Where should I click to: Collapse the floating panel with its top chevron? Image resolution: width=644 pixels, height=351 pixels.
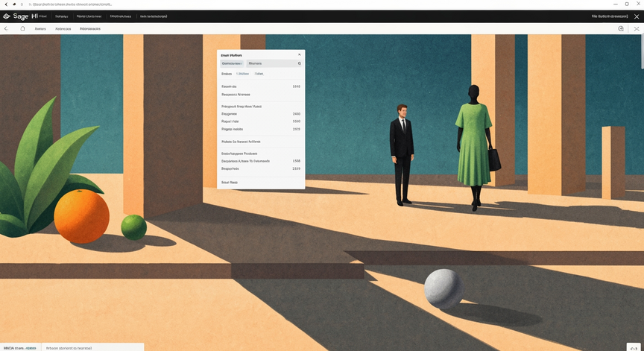pyautogui.click(x=300, y=54)
